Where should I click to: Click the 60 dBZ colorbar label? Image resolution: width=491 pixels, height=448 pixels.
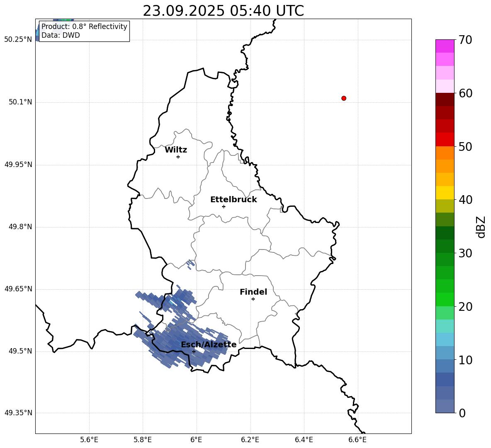465,93
